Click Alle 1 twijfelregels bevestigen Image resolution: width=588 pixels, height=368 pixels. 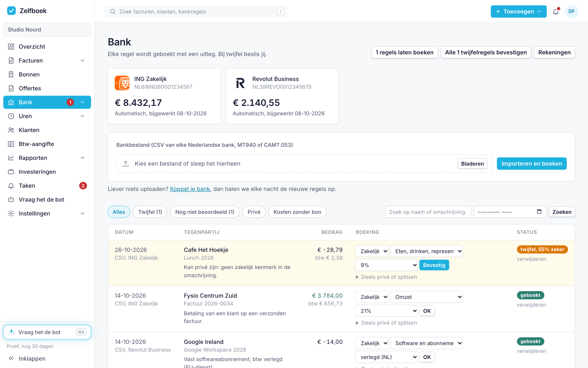click(486, 52)
